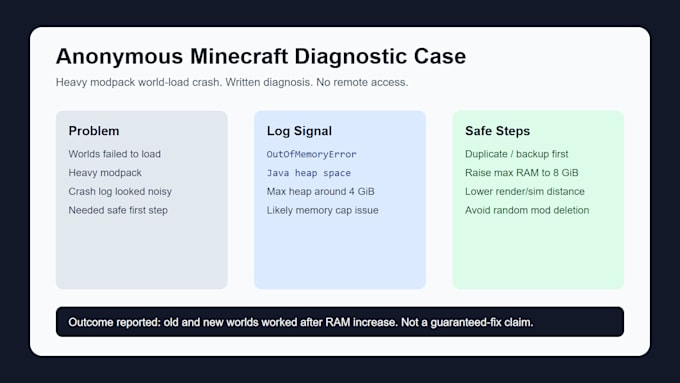Click 'Worlds failed to load' text
The image size is (680, 383).
click(x=114, y=154)
